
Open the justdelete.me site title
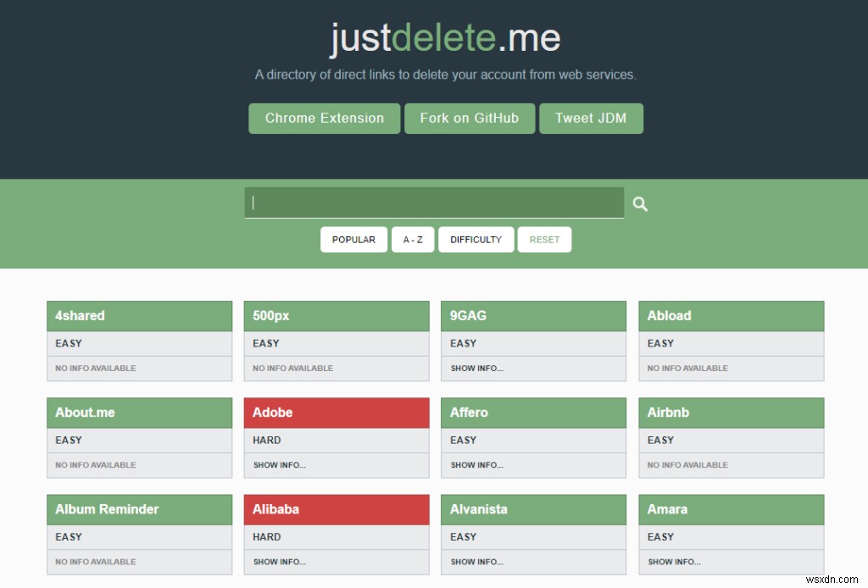[x=446, y=37]
